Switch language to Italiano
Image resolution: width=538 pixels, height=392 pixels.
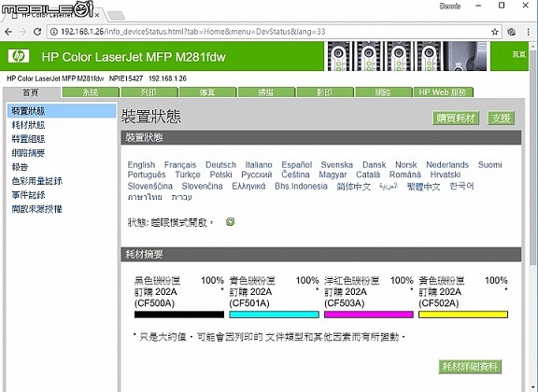tap(259, 165)
